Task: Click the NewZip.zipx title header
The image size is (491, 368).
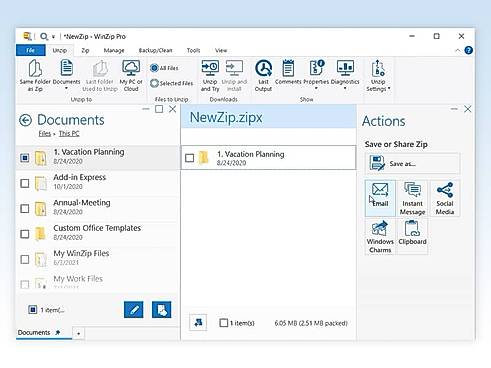Action: coord(226,118)
